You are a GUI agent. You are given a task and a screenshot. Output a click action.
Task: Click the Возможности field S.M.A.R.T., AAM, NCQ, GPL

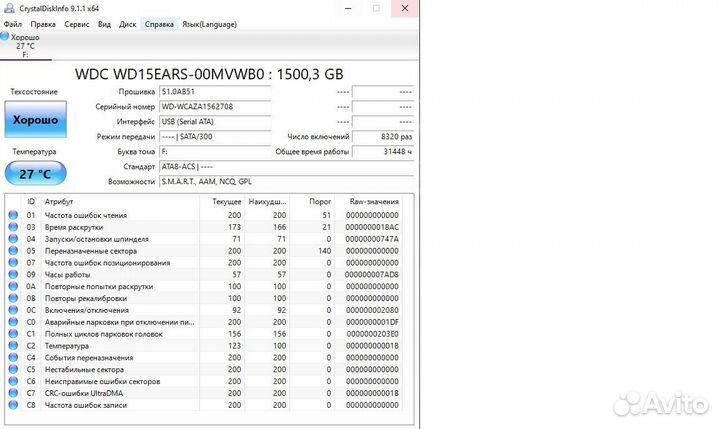[287, 181]
